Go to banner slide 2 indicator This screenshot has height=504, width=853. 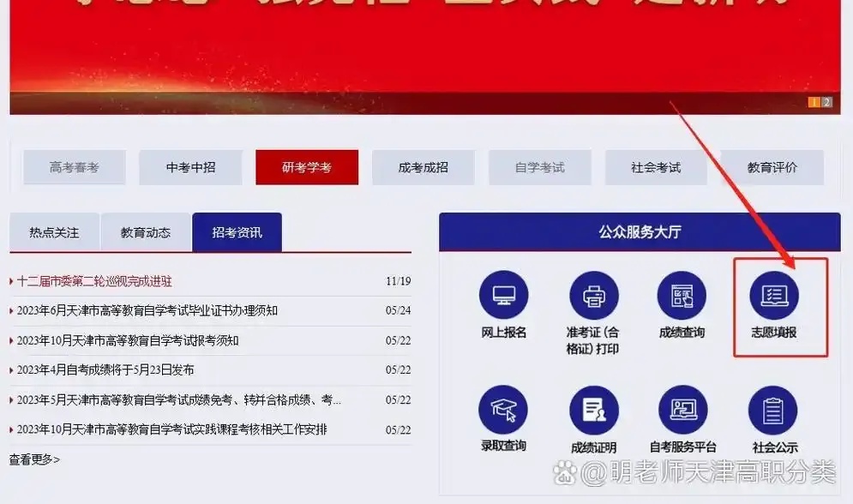[826, 102]
